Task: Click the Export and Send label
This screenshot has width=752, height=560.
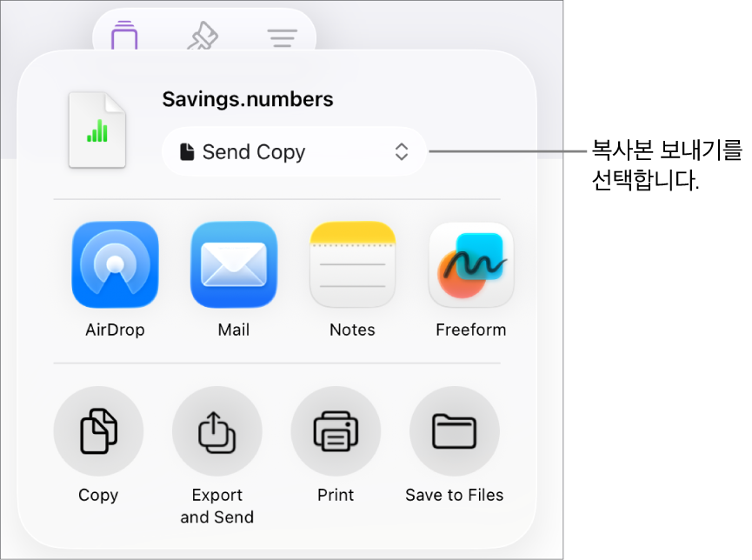Action: pyautogui.click(x=217, y=506)
